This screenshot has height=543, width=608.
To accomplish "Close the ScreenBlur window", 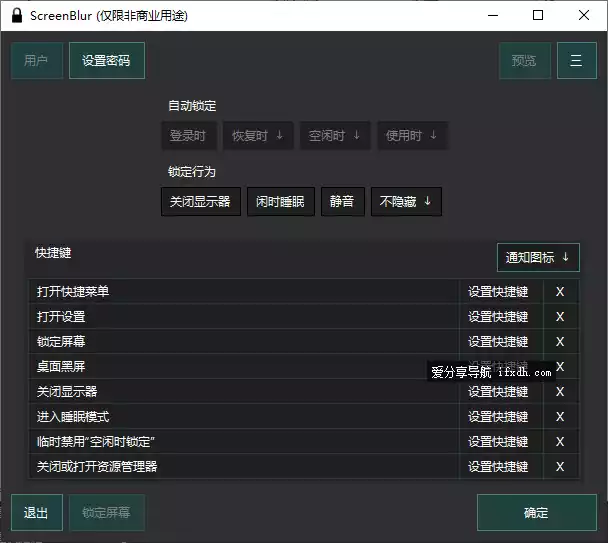I will tap(584, 15).
